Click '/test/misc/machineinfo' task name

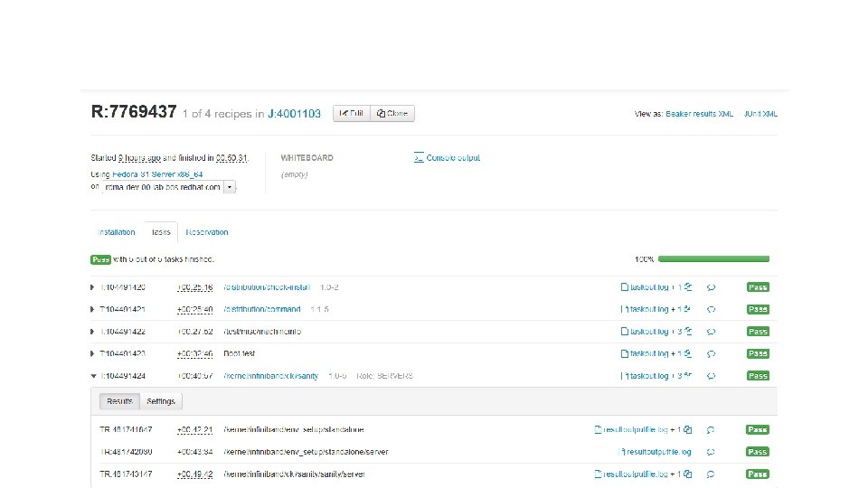point(262,332)
